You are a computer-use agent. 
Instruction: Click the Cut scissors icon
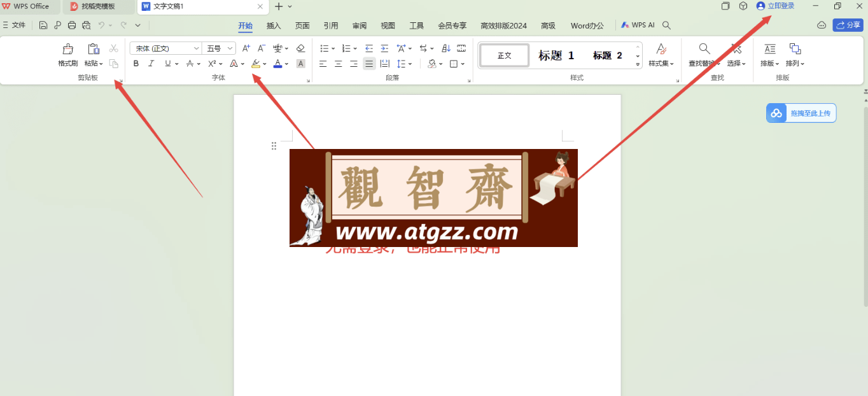pos(114,48)
